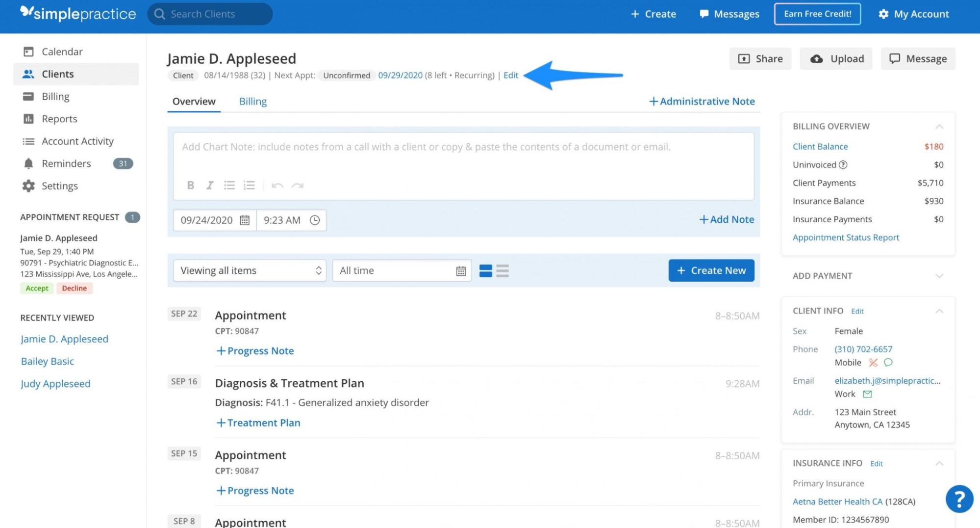Click Edit next to the next appointment
The image size is (980, 528).
(511, 75)
